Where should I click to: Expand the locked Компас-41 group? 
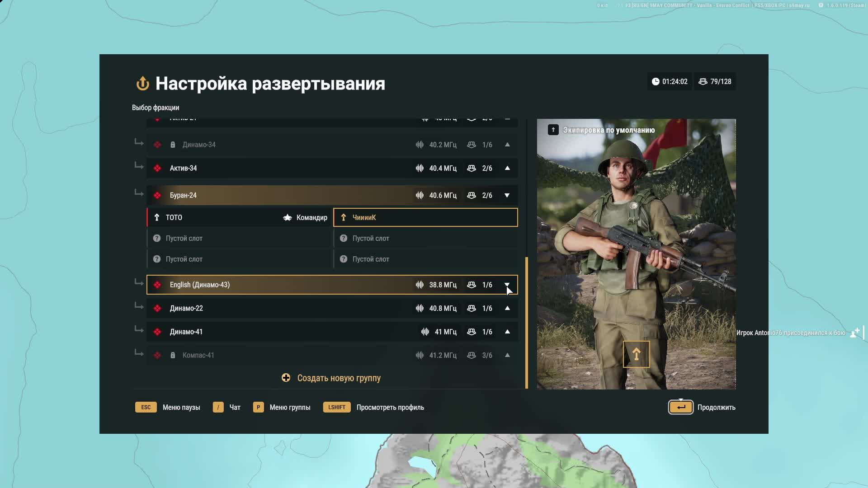(507, 355)
